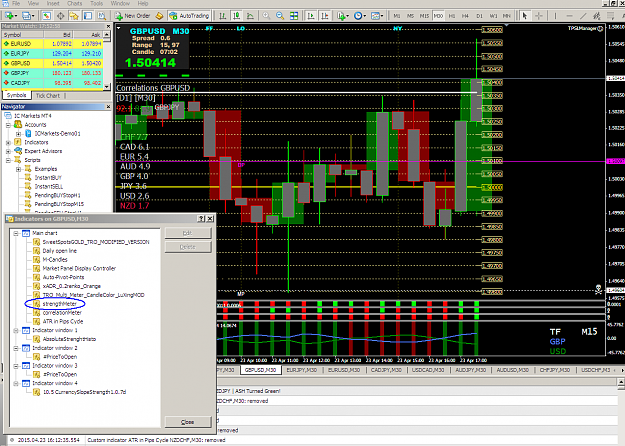This screenshot has width=625, height=446.
Task: Select the Fibonacci retracement tool
Action: click(610, 16)
